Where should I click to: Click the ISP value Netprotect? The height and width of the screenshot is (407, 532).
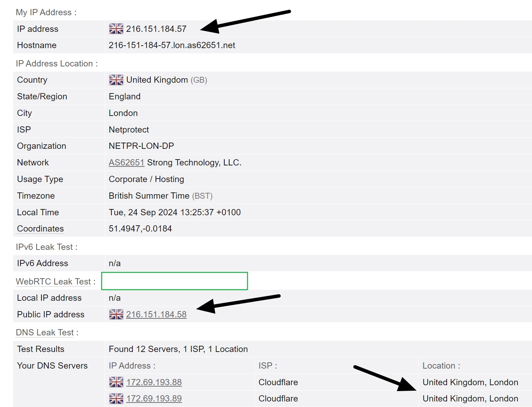click(129, 129)
